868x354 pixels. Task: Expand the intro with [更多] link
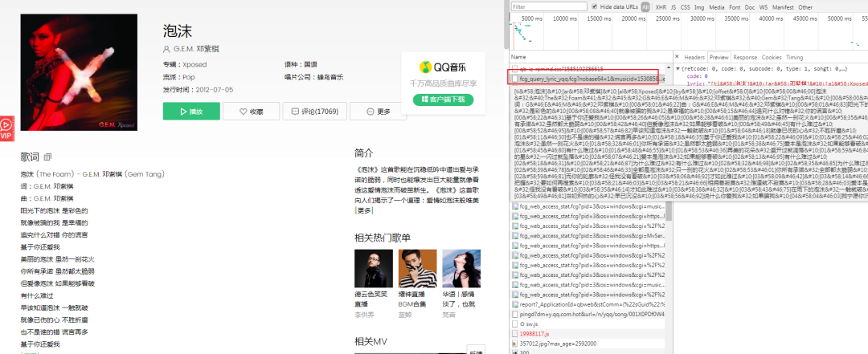(x=364, y=211)
